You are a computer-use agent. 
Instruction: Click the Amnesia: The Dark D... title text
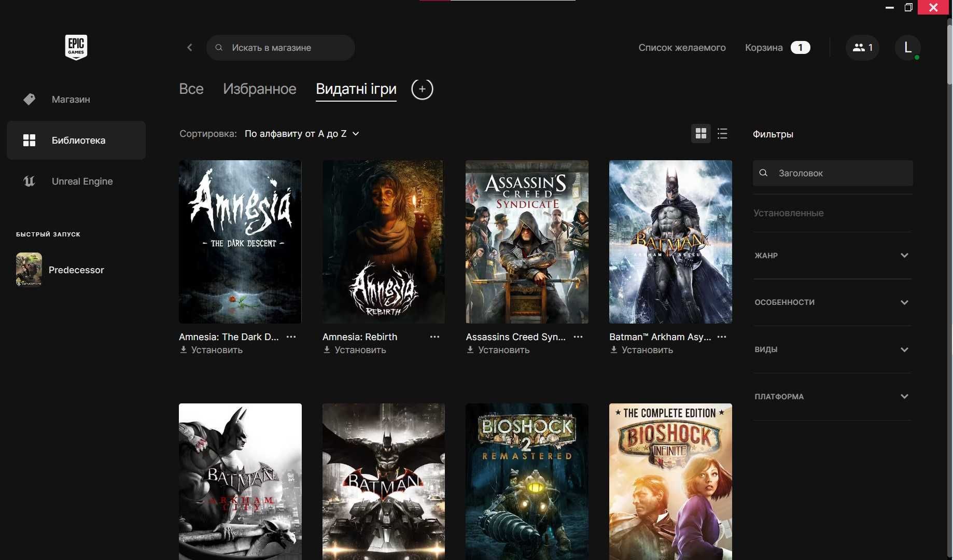(229, 337)
